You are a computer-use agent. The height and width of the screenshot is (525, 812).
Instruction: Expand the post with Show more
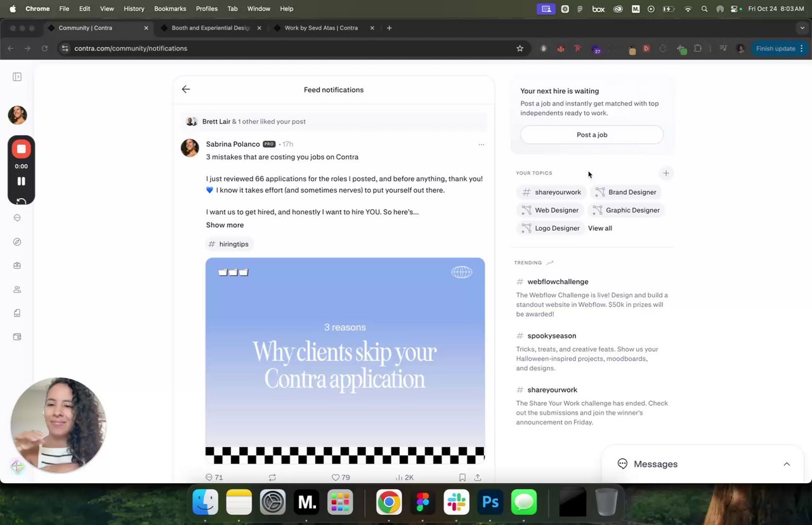pos(225,225)
